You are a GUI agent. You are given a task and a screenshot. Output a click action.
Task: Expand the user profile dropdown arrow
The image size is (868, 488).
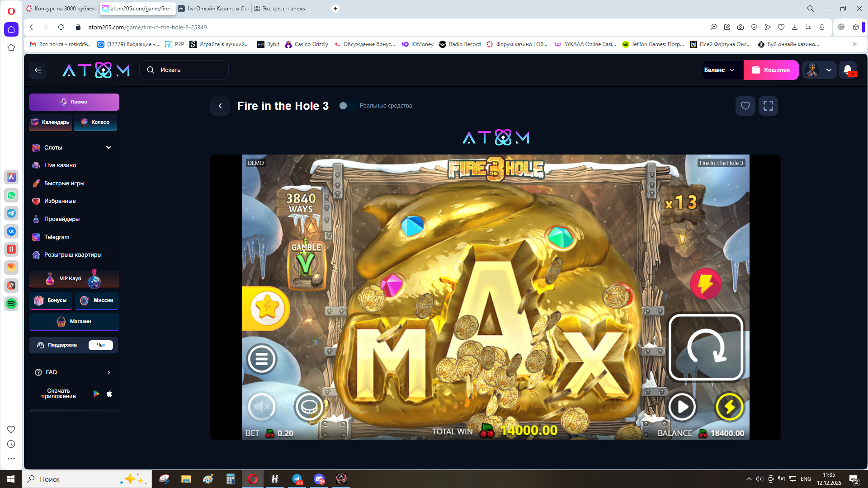click(829, 70)
